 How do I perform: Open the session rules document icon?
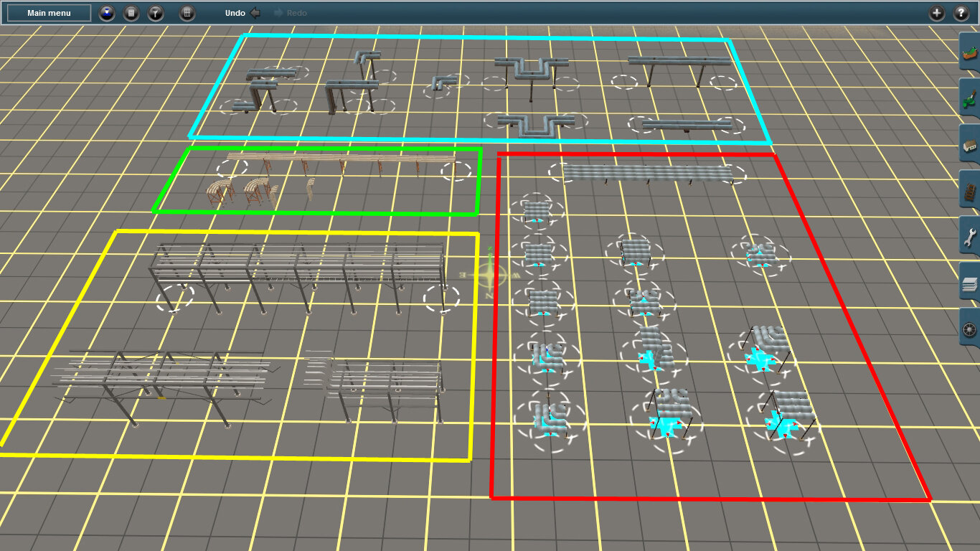[131, 13]
